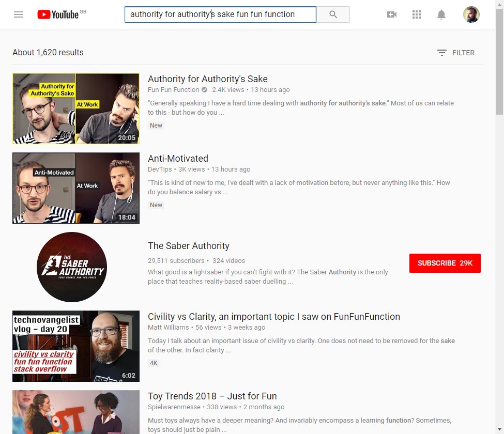Viewport: 504px width, 434px height.
Task: Open title link Authority for Authority's Sake
Action: click(x=208, y=79)
